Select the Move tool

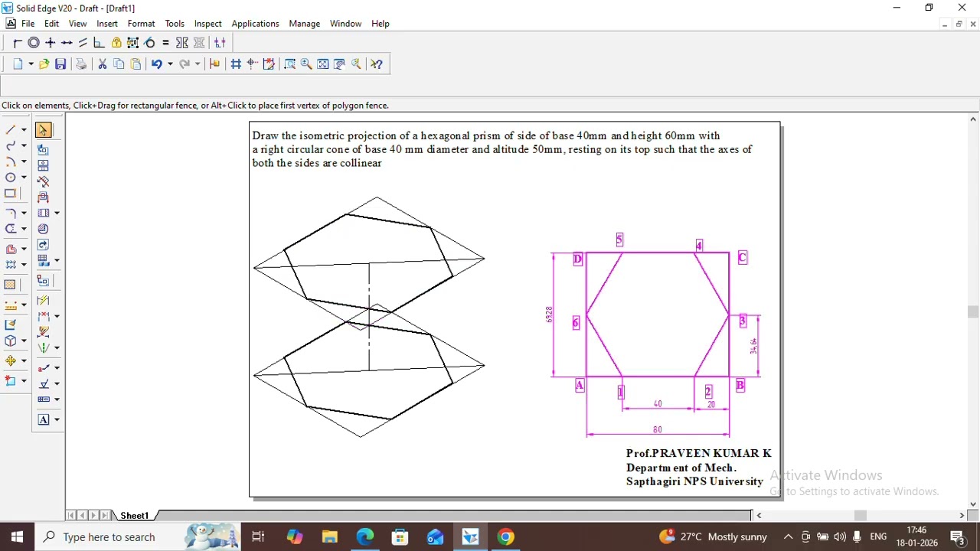(x=10, y=360)
